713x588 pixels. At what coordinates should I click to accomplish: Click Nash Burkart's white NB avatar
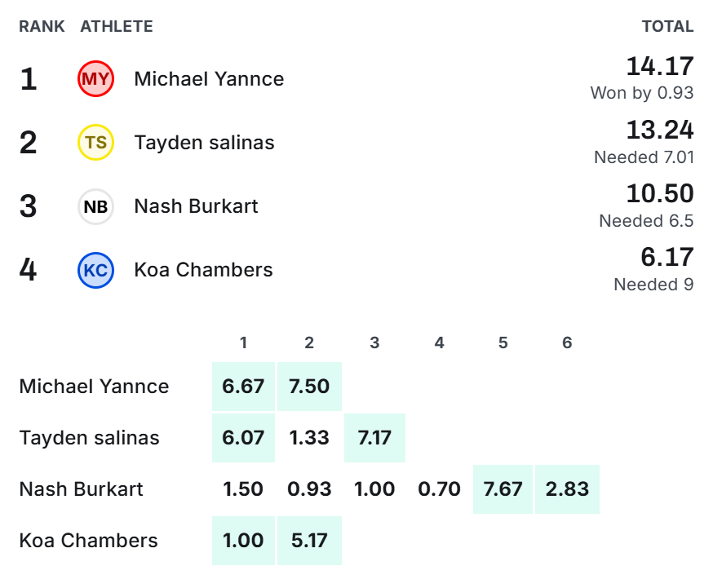pos(95,207)
